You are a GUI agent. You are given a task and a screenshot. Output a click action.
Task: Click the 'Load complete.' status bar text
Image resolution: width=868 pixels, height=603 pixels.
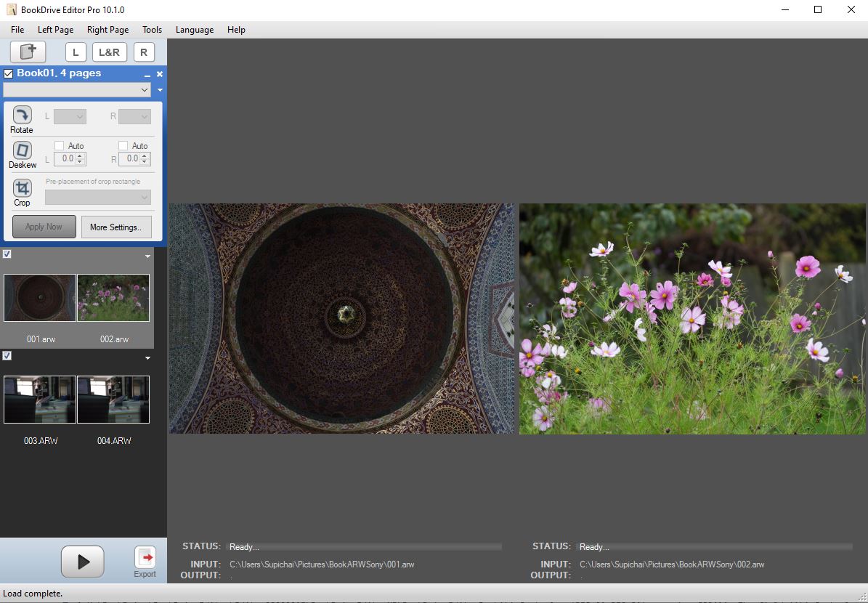point(33,594)
